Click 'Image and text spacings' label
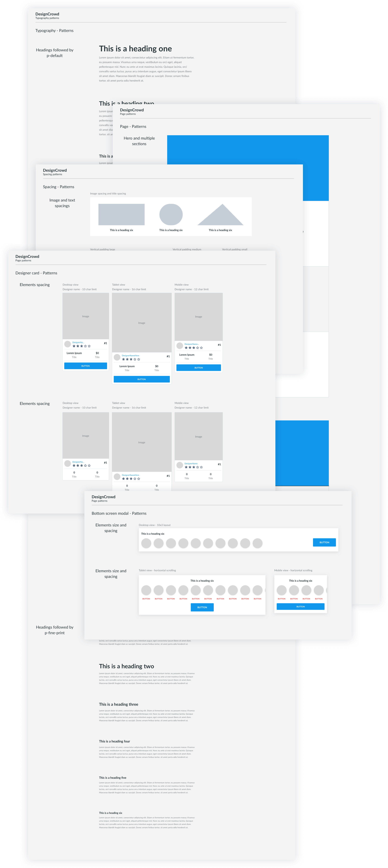 coord(62,203)
